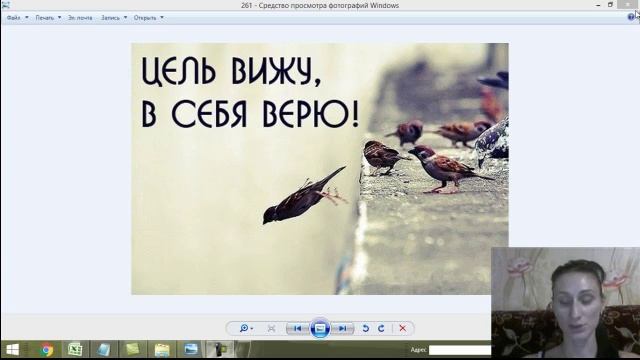The width and height of the screenshot is (640, 360).
Task: Delete the photo with red X
Action: click(402, 328)
